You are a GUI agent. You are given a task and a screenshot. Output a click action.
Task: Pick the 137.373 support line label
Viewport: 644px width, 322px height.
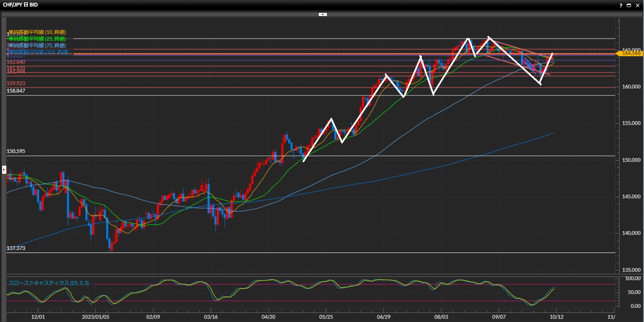[16, 248]
